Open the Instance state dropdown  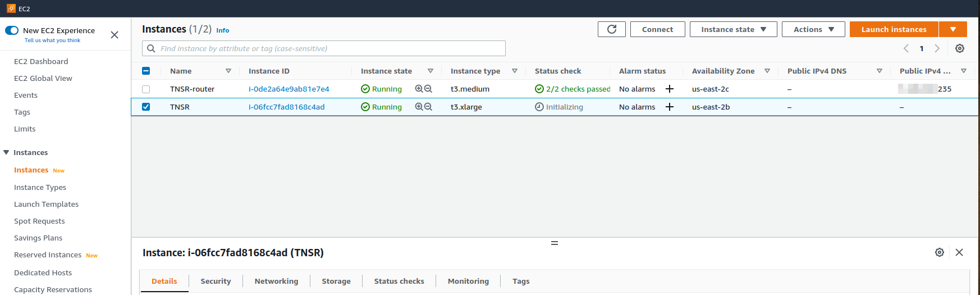pyautogui.click(x=733, y=29)
